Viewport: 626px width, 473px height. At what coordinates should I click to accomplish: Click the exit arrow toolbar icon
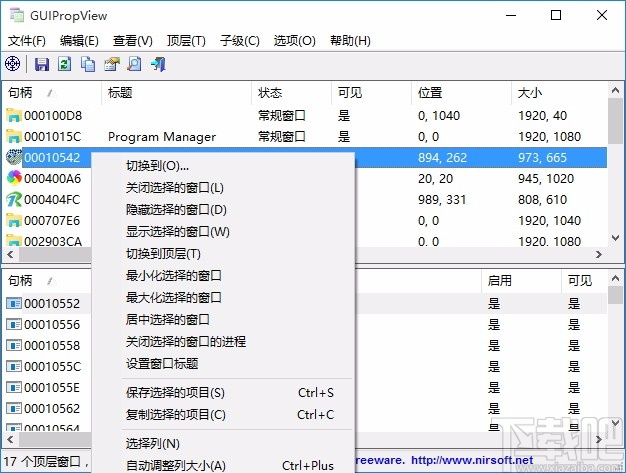point(158,64)
